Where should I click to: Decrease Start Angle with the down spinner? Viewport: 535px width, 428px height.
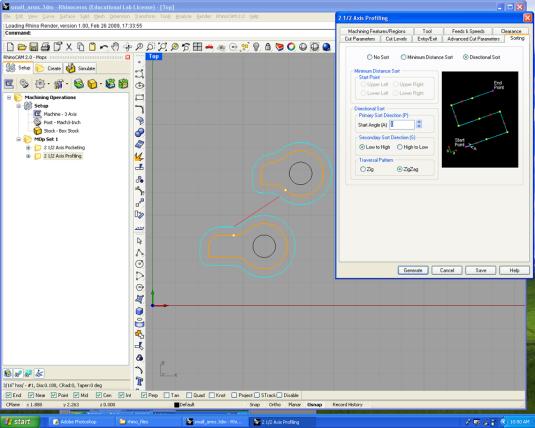[x=419, y=127]
